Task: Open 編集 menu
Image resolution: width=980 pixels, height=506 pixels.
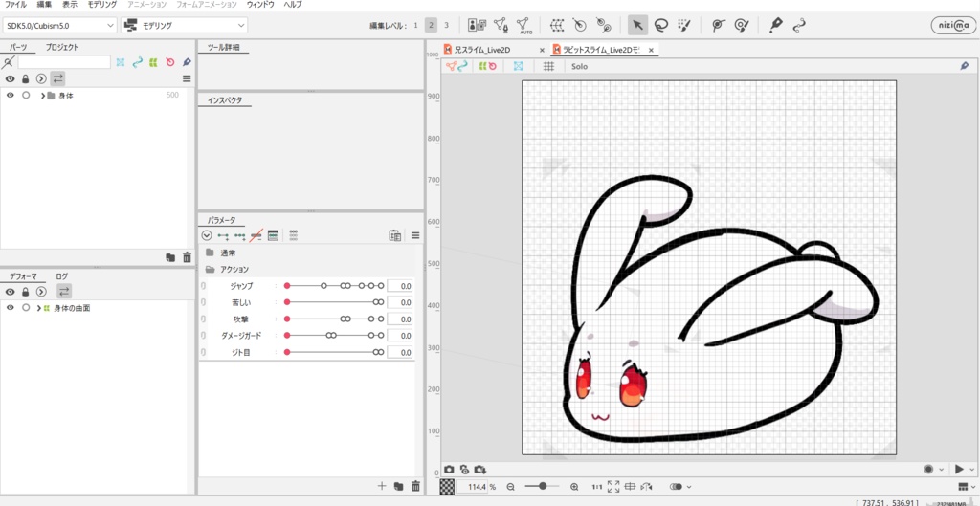Action: [44, 5]
